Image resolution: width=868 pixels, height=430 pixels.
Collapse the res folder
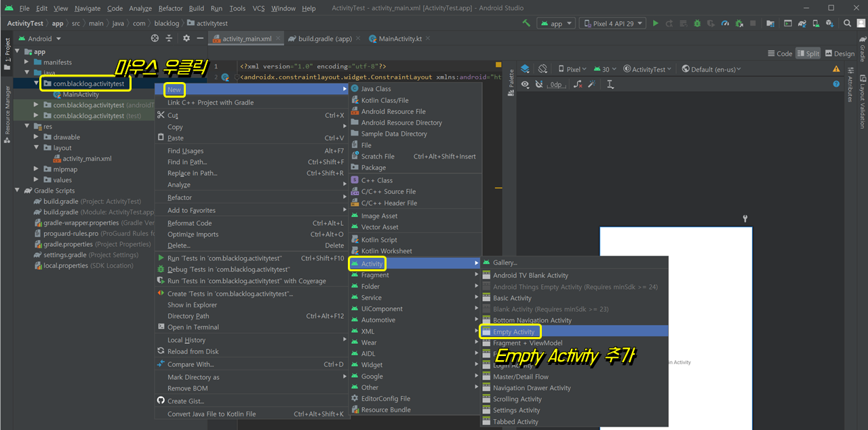pos(28,126)
